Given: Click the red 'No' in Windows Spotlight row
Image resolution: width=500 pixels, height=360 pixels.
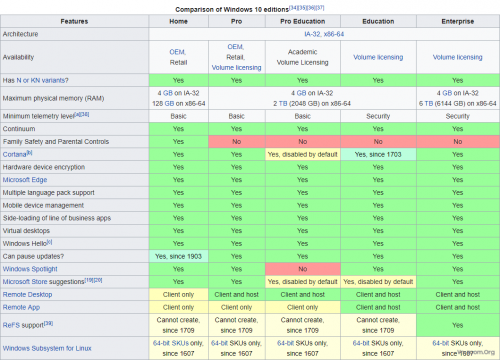Looking at the screenshot, I should [303, 269].
